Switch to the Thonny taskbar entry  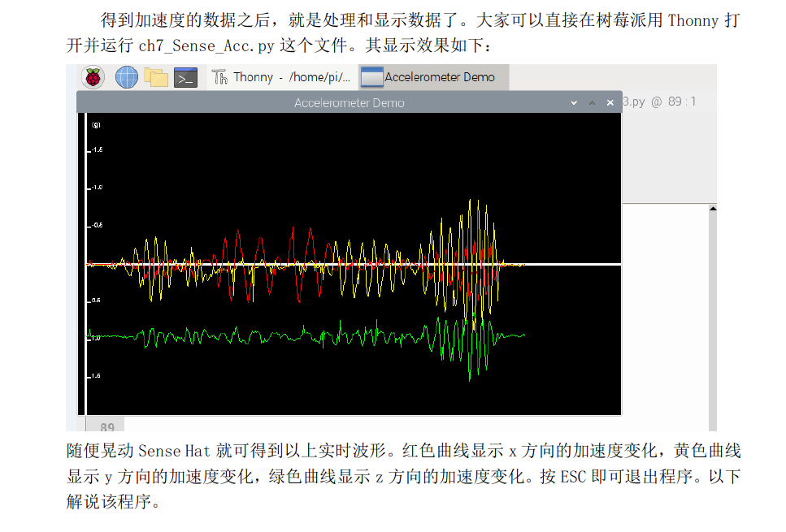click(282, 77)
